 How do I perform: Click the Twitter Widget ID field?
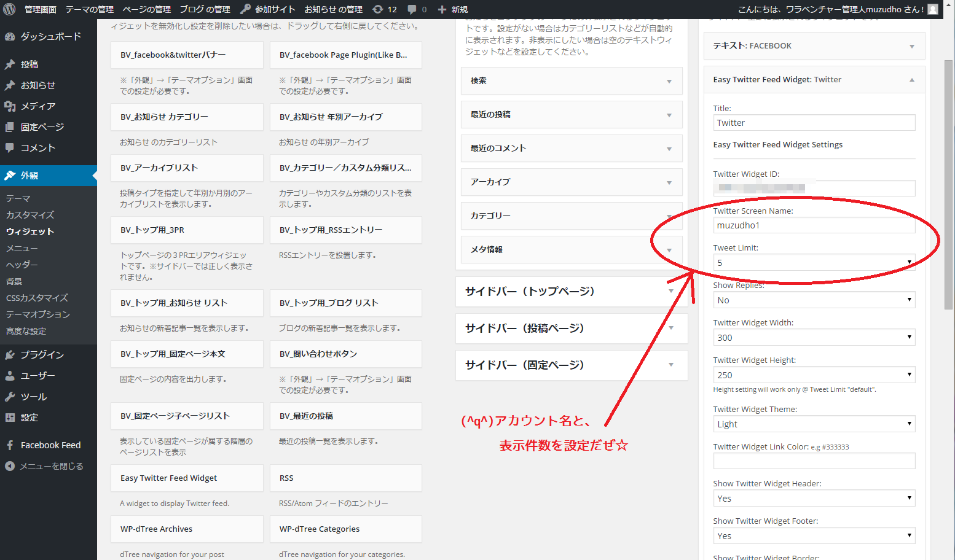pos(814,188)
